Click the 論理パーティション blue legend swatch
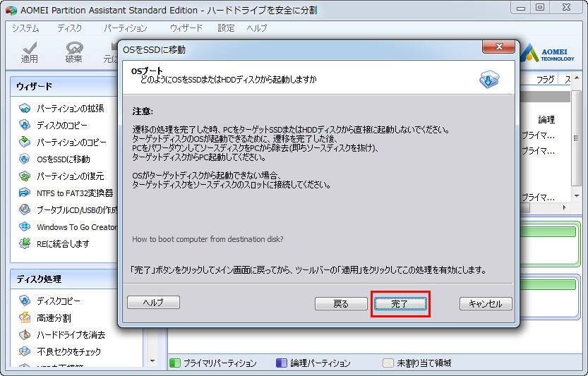Image resolution: width=588 pixels, height=376 pixels. 281,363
